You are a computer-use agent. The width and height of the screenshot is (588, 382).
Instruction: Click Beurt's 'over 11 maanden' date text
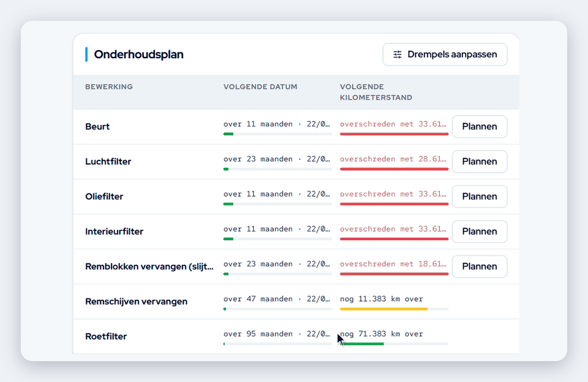click(x=277, y=124)
